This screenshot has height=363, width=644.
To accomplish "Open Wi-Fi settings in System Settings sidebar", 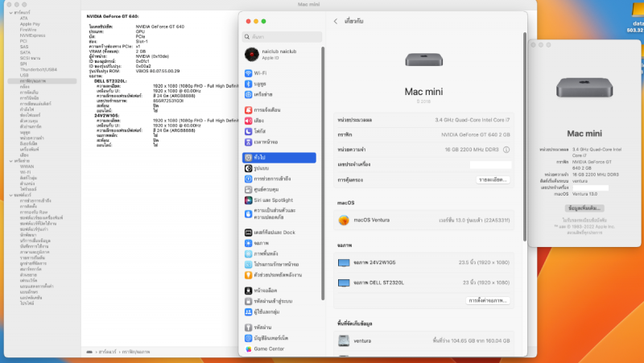I will coord(279,73).
